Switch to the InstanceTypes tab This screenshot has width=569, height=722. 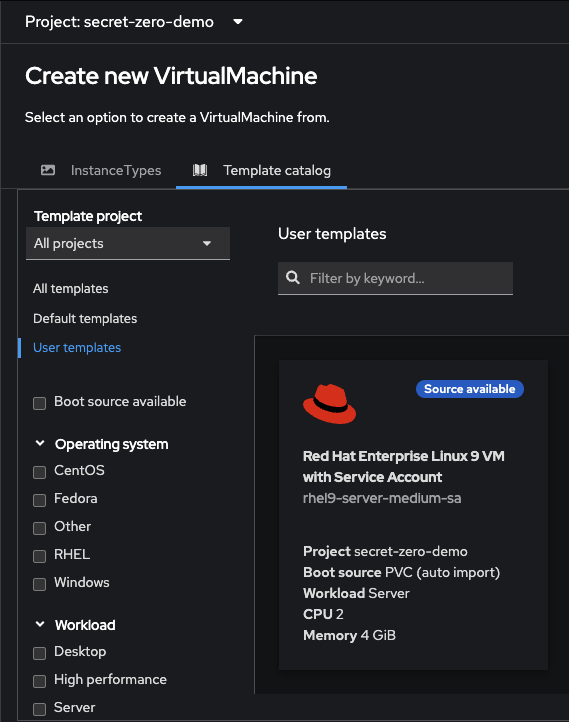coord(101,170)
